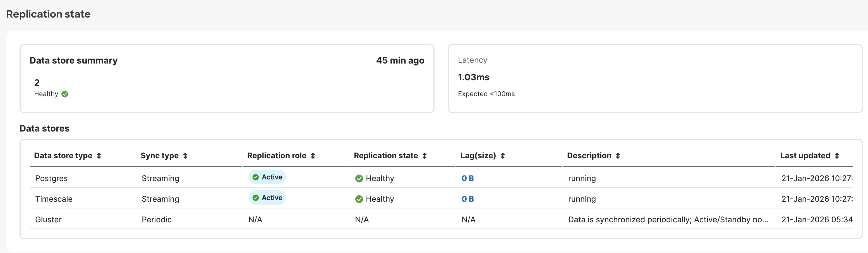Click Postgres Healthy status check icon

click(359, 179)
